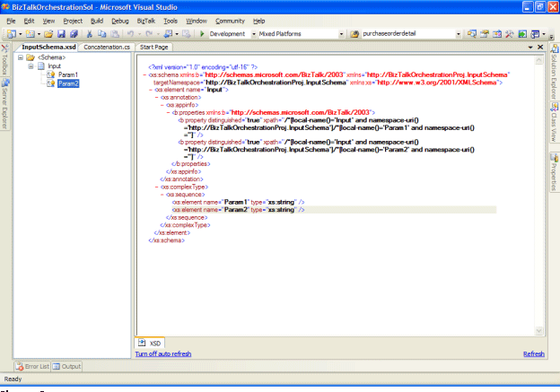Open the Toolbox via the hammer and wrench icon
560x392 pixels.
click(x=509, y=34)
